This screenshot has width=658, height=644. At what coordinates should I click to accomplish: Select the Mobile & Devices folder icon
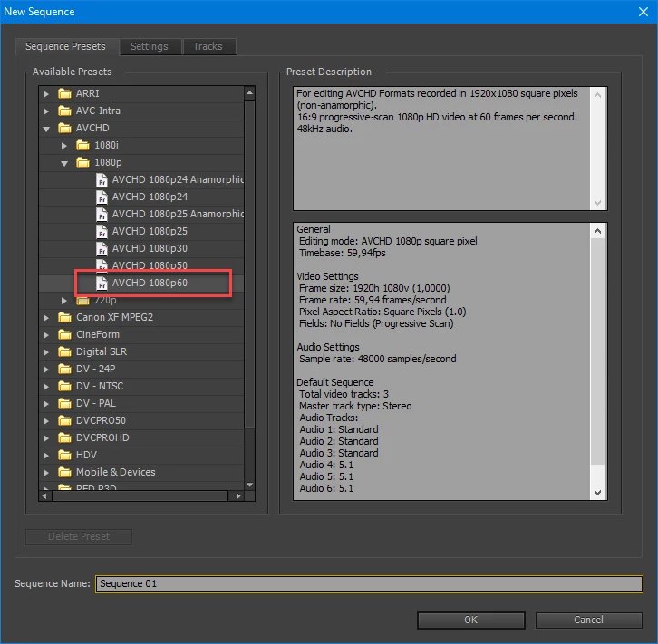pyautogui.click(x=64, y=472)
